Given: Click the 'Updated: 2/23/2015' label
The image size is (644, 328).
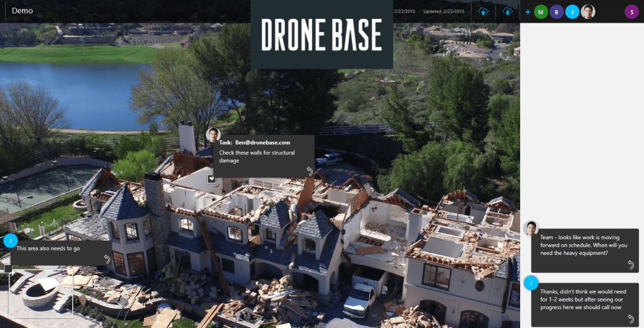Looking at the screenshot, I should 443,11.
